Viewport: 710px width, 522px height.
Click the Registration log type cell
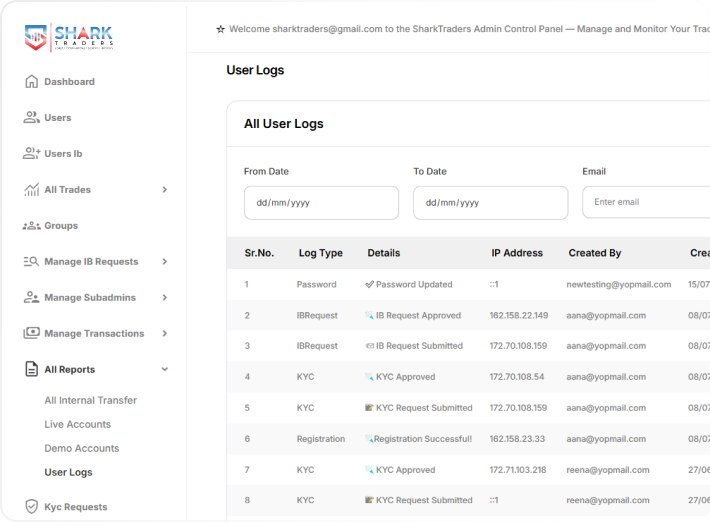point(321,439)
